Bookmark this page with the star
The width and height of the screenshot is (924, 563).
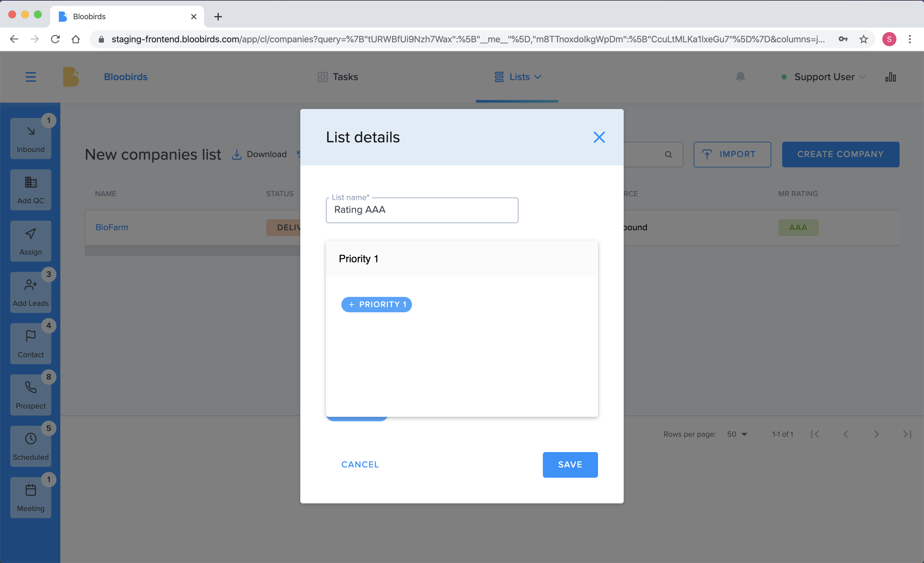tap(864, 39)
